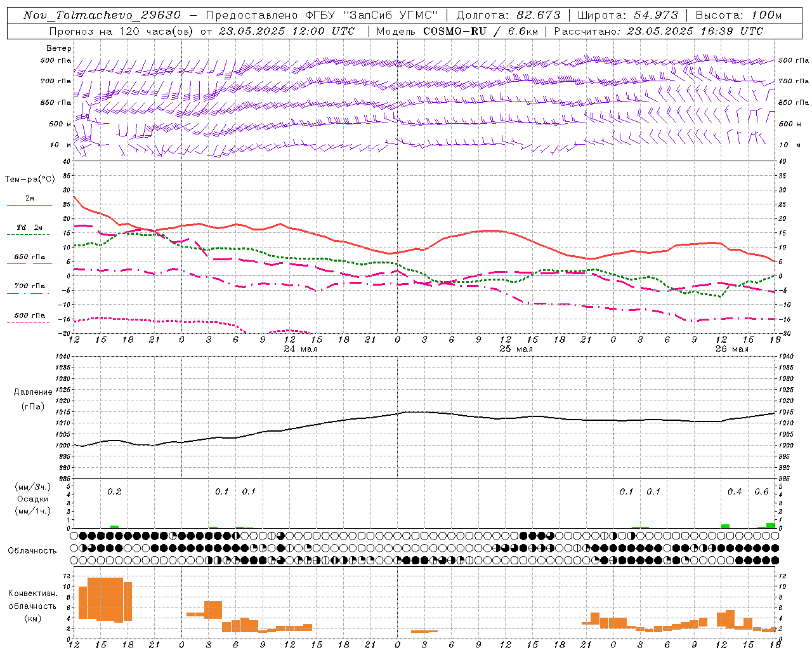This screenshot has height=650, width=812.
Task: Click the forecast start time 23.05.2025 12:00 UTC
Action: 287,31
